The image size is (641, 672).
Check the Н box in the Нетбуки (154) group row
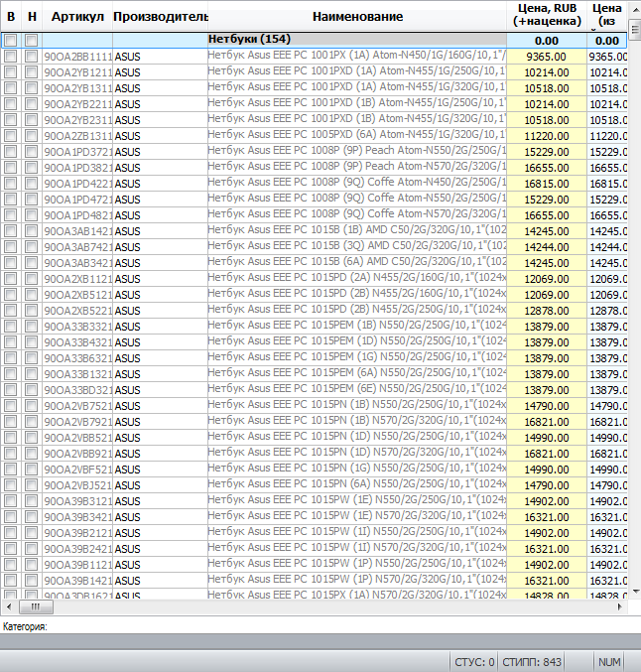click(x=31, y=41)
